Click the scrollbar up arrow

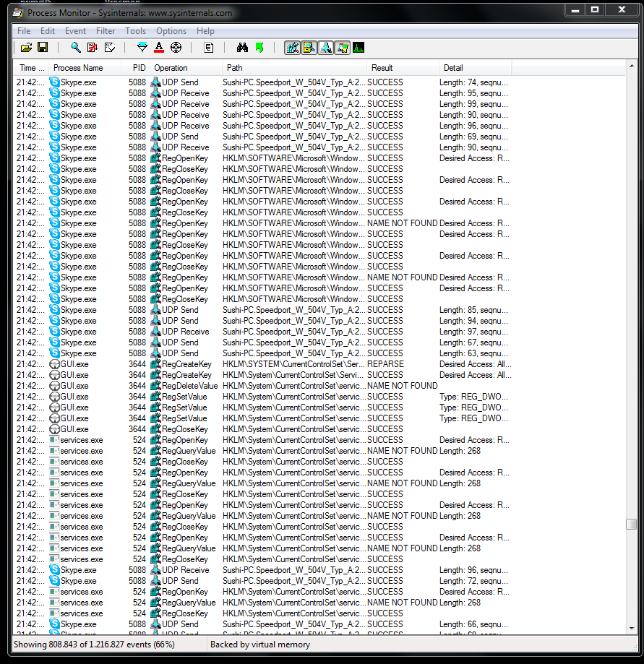tap(631, 66)
